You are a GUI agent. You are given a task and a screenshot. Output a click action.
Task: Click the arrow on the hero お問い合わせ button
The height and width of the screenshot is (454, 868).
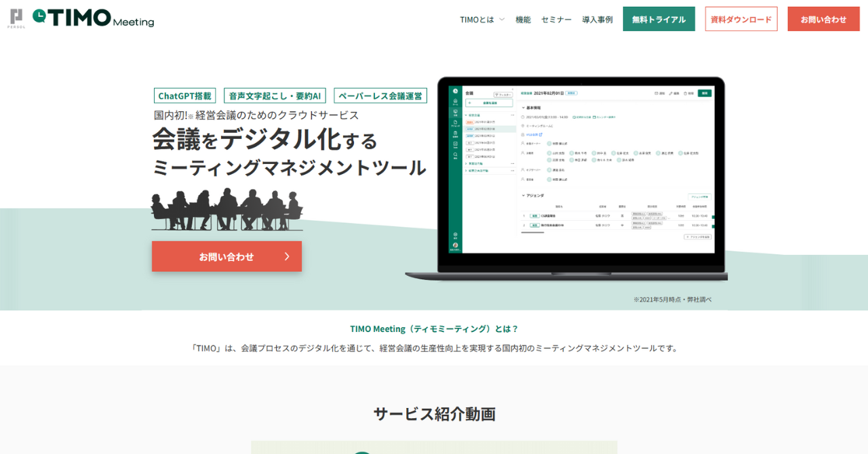click(287, 256)
